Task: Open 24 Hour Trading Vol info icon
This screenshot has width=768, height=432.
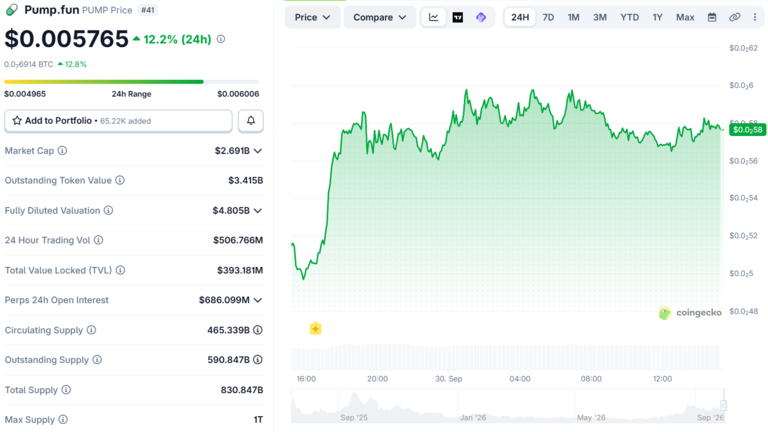Action: pyautogui.click(x=98, y=240)
